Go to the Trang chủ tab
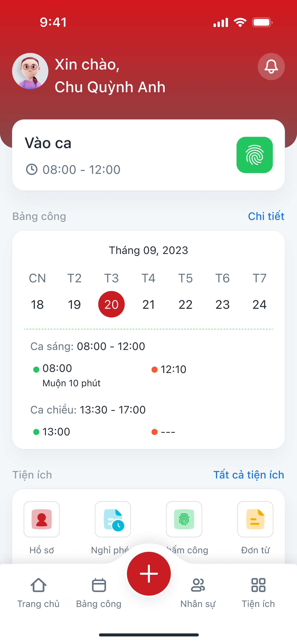 click(x=38, y=592)
